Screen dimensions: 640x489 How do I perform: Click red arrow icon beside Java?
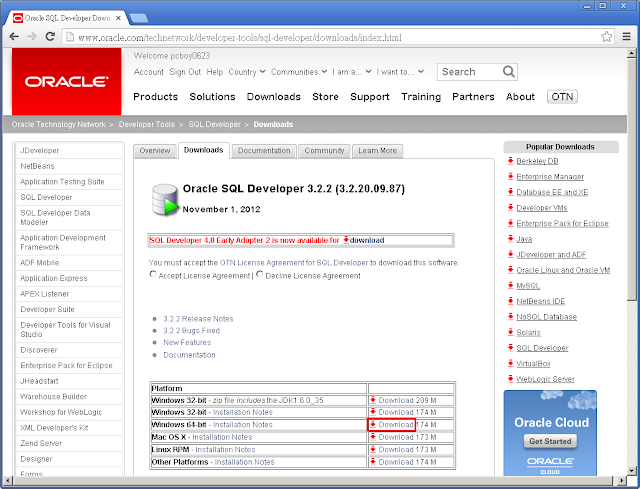point(510,238)
